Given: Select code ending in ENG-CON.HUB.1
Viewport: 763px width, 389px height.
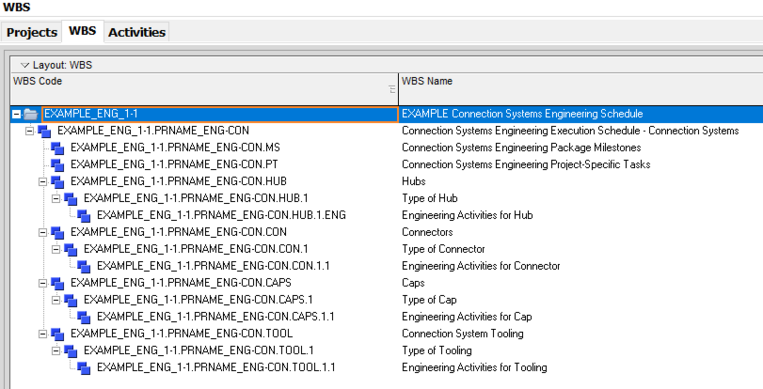Looking at the screenshot, I should [x=196, y=198].
